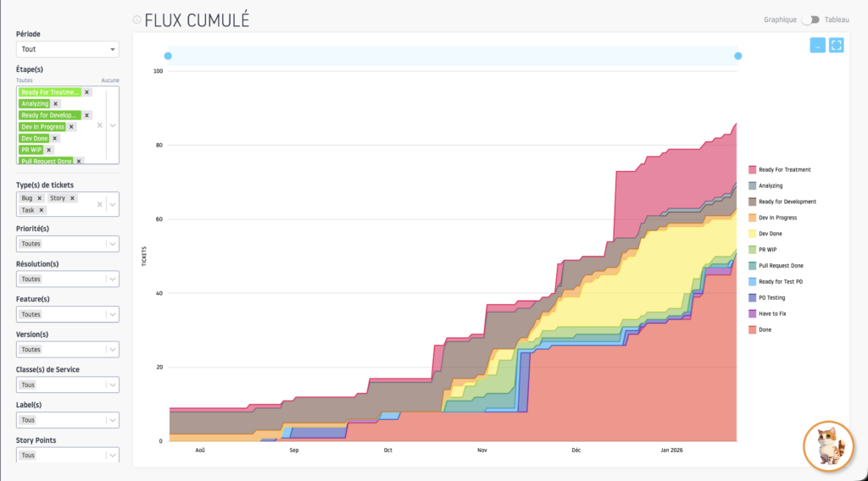The image size is (868, 481).
Task: Click the Dev Done legend color swatch
Action: [752, 234]
